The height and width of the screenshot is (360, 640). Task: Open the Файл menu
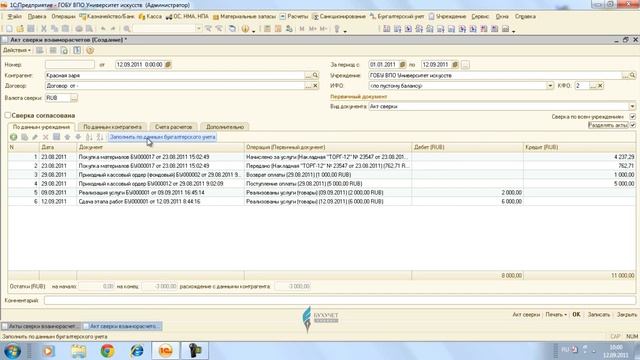point(14,17)
